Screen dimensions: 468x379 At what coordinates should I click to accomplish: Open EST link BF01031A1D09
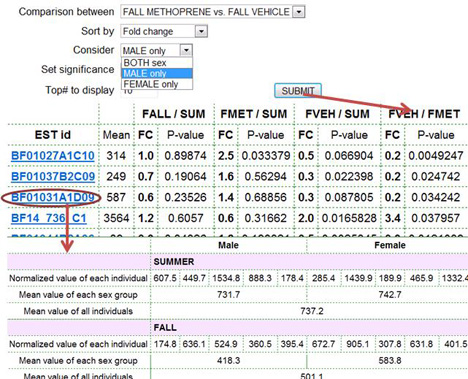(53, 197)
